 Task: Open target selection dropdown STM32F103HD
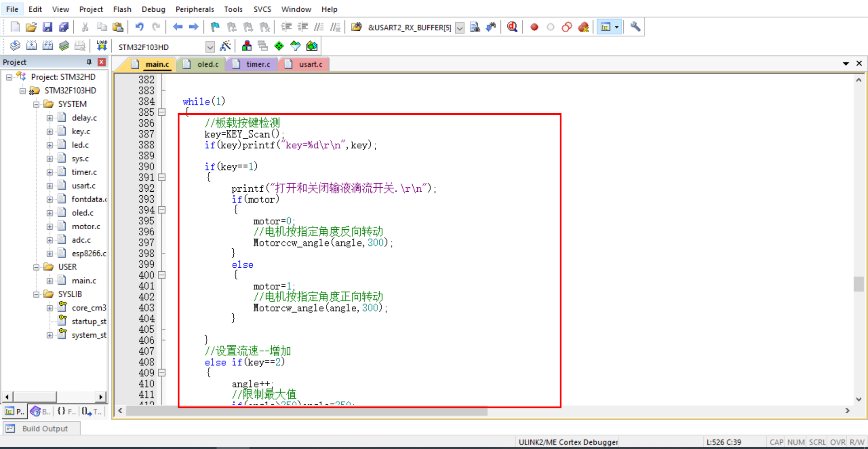210,47
